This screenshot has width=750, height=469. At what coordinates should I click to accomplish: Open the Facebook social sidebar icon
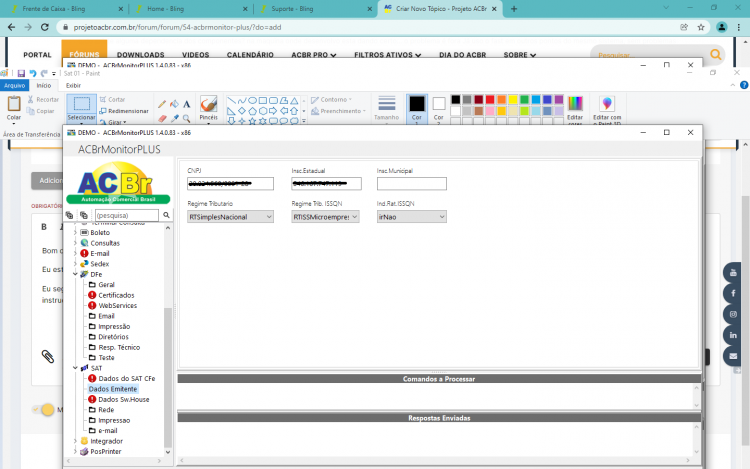click(x=733, y=293)
